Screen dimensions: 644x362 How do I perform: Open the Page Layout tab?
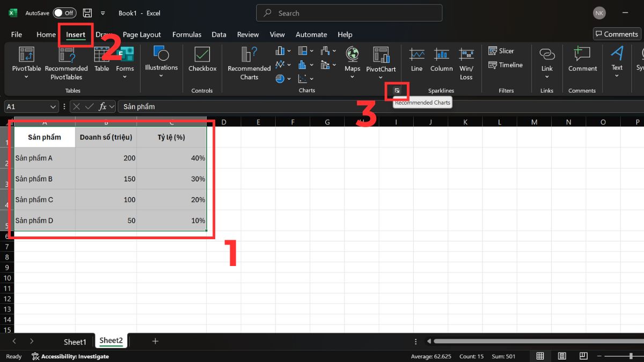pyautogui.click(x=142, y=34)
